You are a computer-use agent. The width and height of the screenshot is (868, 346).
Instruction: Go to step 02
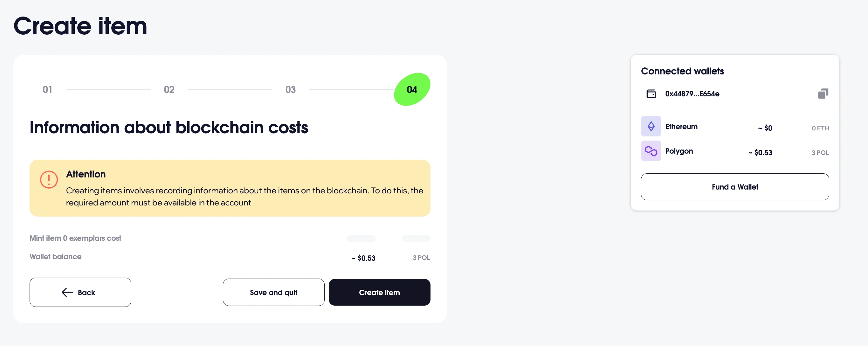pyautogui.click(x=169, y=90)
